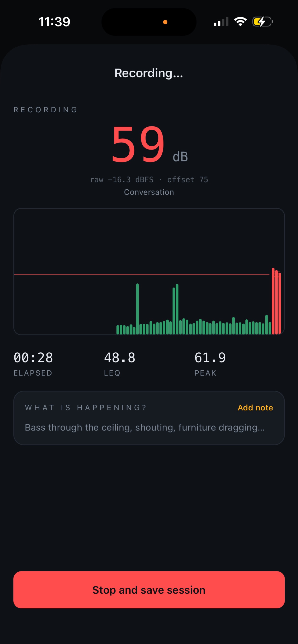This screenshot has height=644, width=298.
Task: Tap the 00:28 elapsed time value
Action: click(x=33, y=357)
